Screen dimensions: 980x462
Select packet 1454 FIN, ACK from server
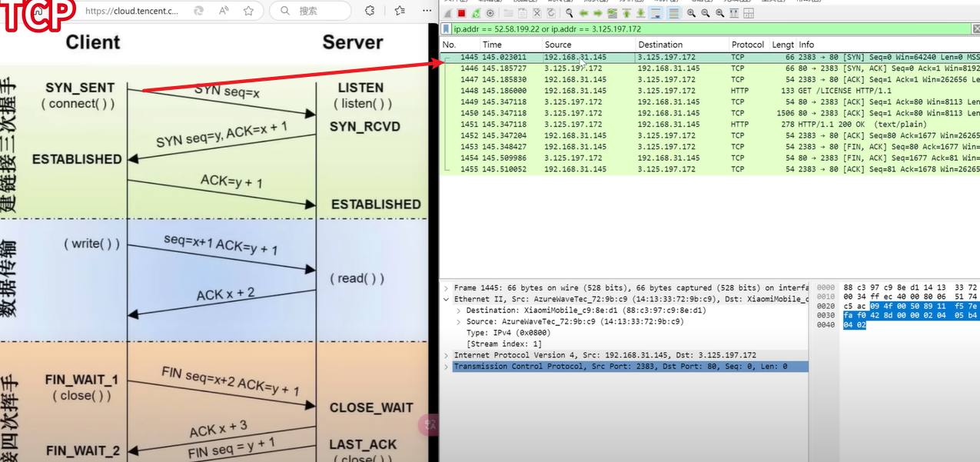coord(710,158)
